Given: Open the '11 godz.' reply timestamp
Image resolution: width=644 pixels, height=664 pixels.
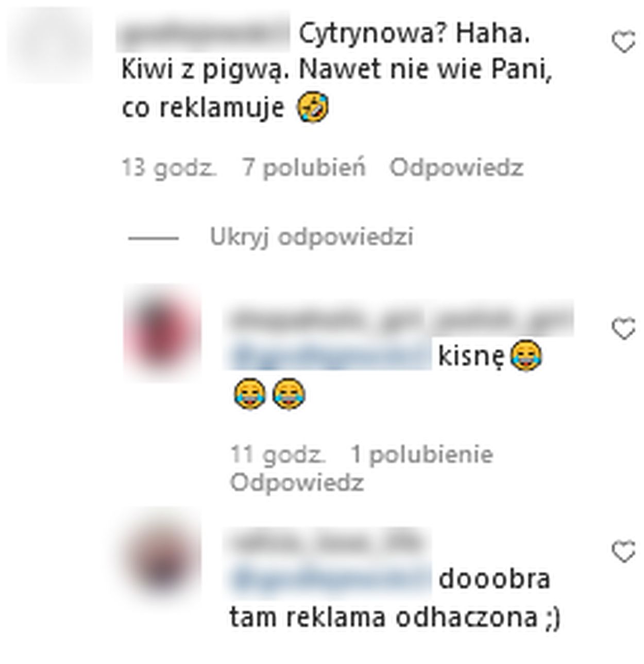Looking at the screenshot, I should (278, 454).
